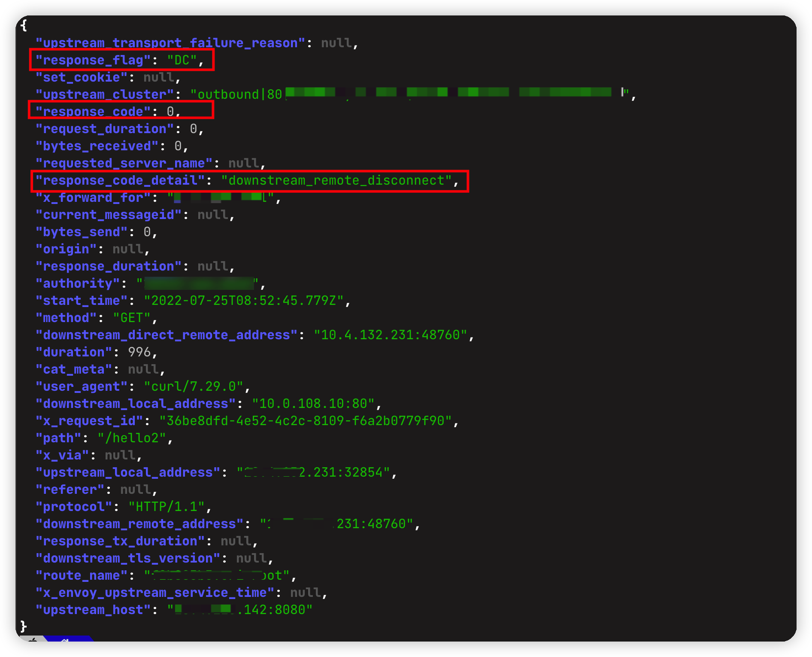
Task: Click the "cat_meta" key
Action: (x=74, y=369)
